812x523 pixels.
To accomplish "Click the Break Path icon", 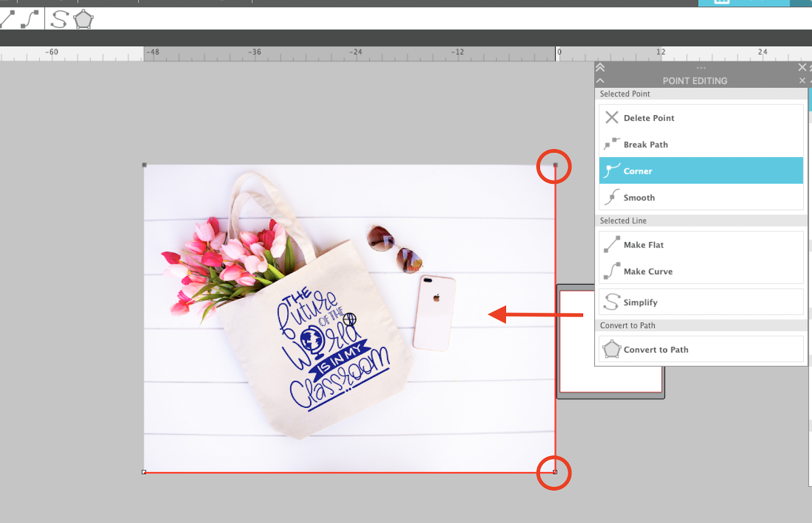I will 612,145.
